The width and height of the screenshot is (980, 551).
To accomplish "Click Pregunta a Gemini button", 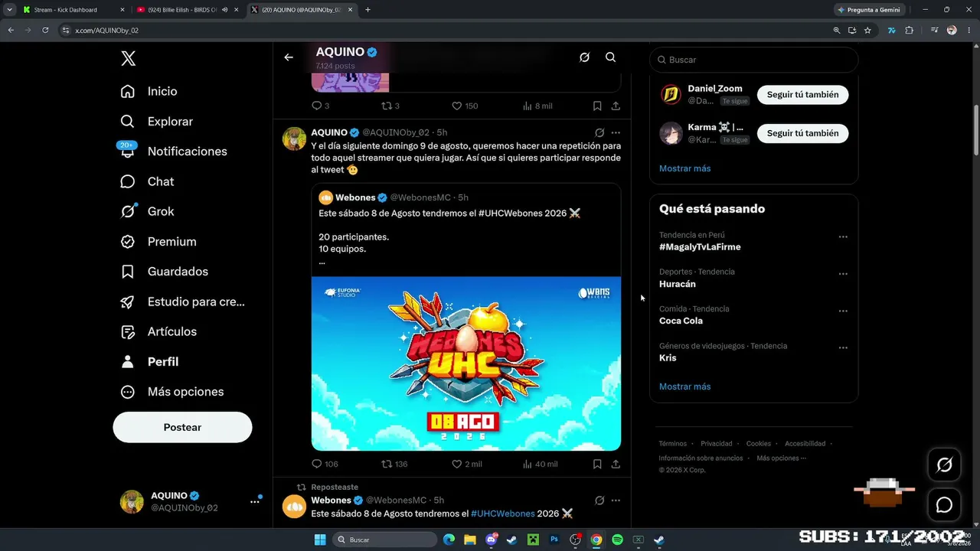I will tap(869, 10).
